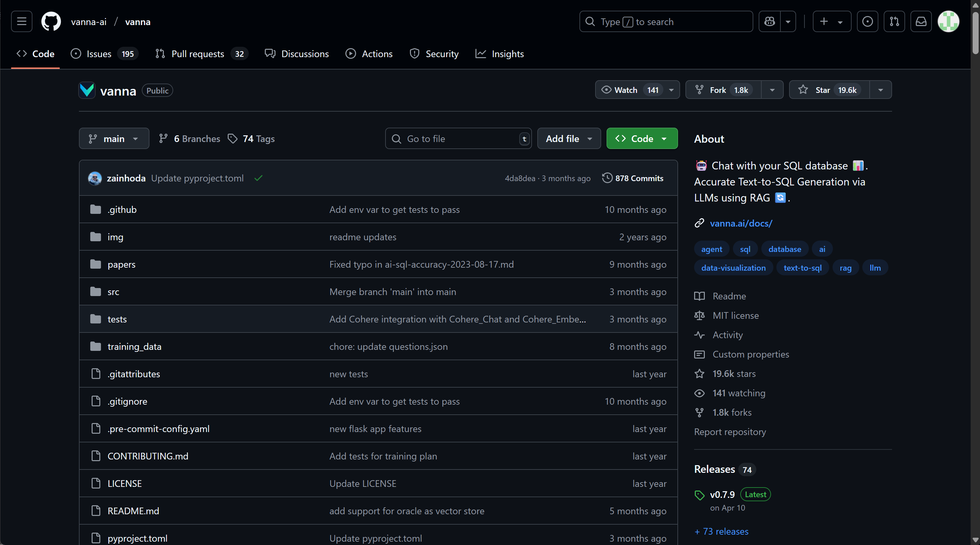Open the Issues tab
Image resolution: width=980 pixels, height=545 pixels.
[x=104, y=54]
